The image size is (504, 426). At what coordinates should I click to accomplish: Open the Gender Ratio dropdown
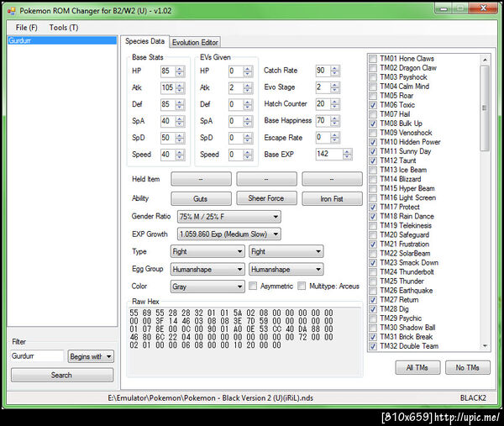[x=228, y=217]
